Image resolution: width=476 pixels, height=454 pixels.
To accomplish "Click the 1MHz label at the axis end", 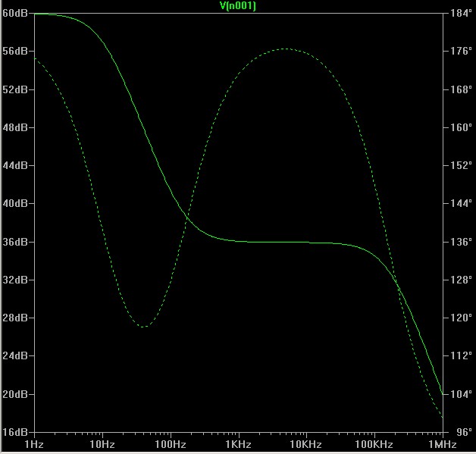I will (x=442, y=443).
